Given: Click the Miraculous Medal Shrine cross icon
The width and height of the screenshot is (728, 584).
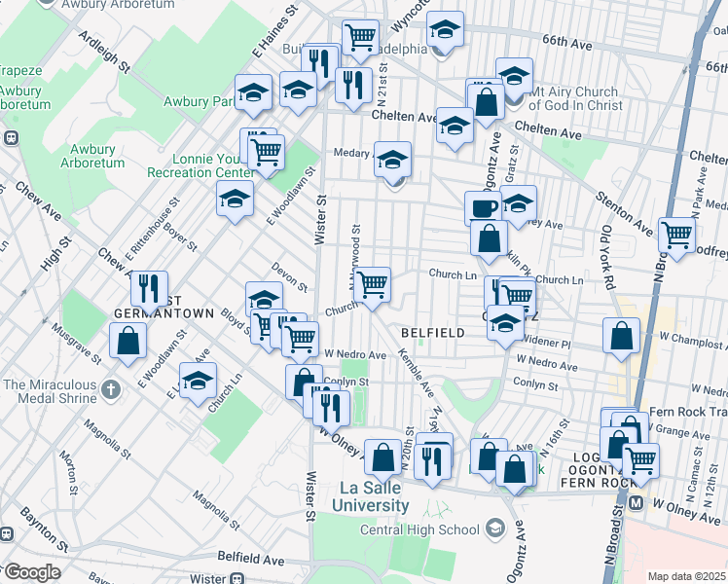Looking at the screenshot, I should point(111,389).
